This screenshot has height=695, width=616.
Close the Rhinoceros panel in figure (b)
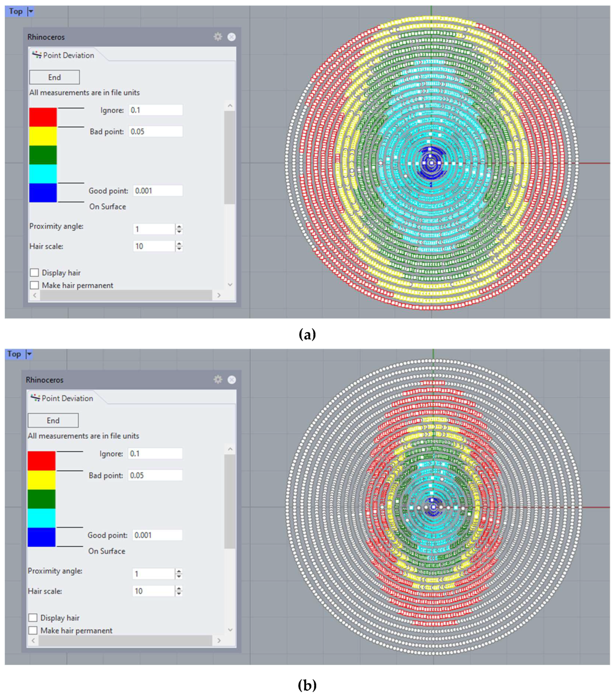[x=232, y=380]
